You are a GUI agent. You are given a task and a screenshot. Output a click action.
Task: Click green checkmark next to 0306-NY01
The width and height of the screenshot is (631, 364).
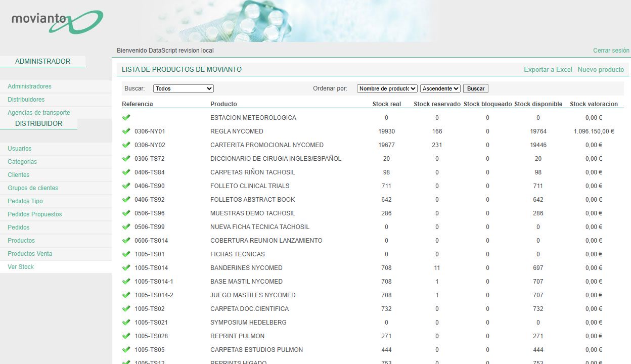(x=126, y=131)
